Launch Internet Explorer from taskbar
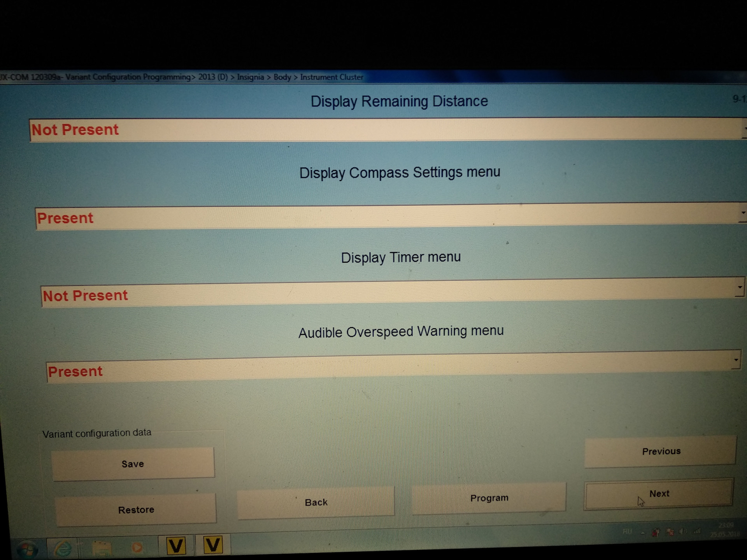Screen dimensions: 747x560 (63, 548)
